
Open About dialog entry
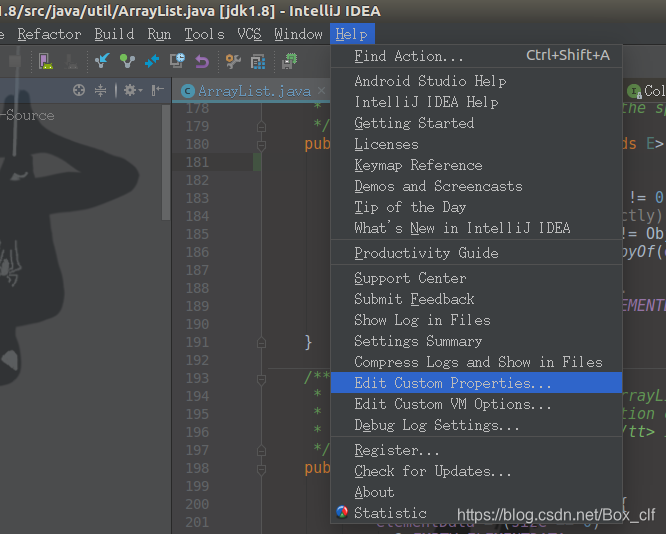[476, 492]
